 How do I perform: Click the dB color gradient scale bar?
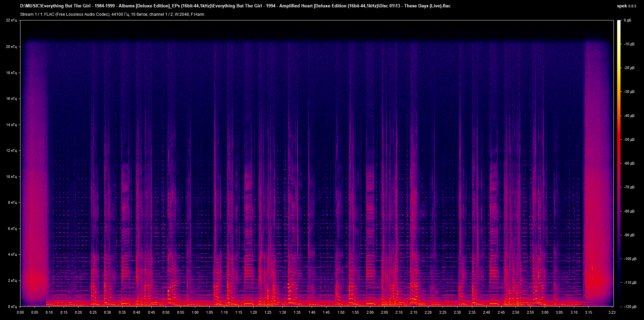pyautogui.click(x=619, y=163)
